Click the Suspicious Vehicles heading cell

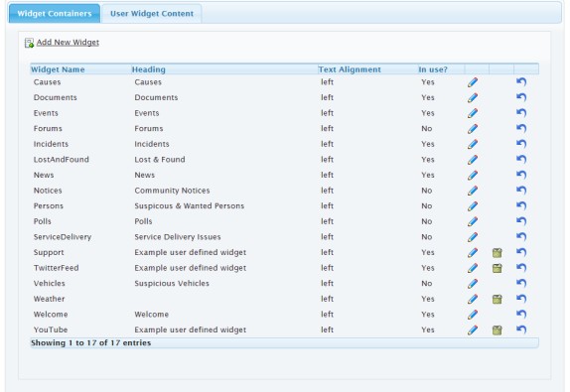pyautogui.click(x=172, y=284)
